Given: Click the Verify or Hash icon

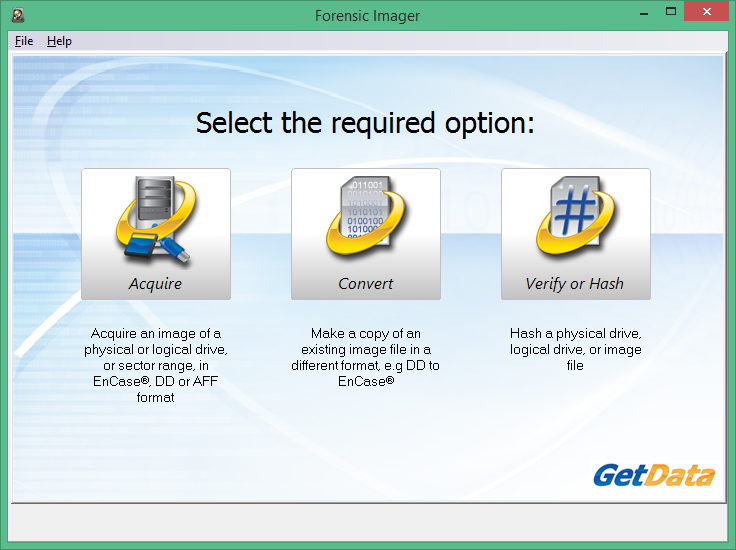Looking at the screenshot, I should (x=575, y=216).
